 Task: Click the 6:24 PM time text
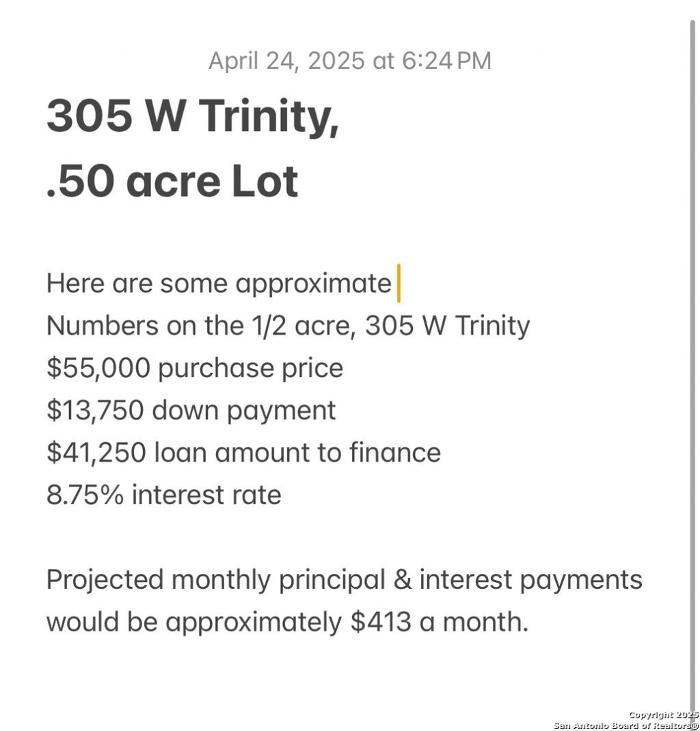(446, 61)
